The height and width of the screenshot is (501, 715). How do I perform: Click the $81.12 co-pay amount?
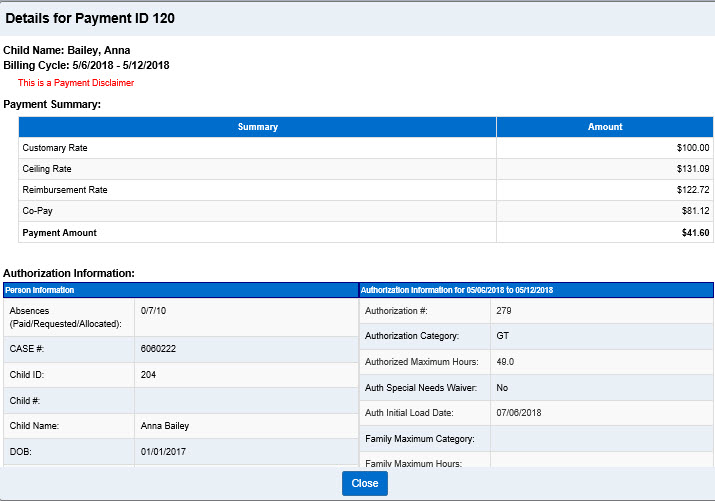pyautogui.click(x=695, y=211)
